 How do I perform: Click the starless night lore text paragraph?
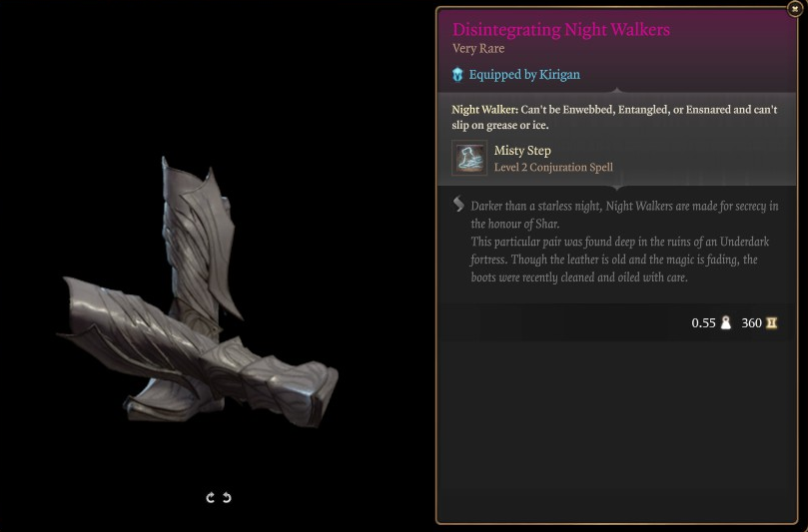tap(624, 215)
